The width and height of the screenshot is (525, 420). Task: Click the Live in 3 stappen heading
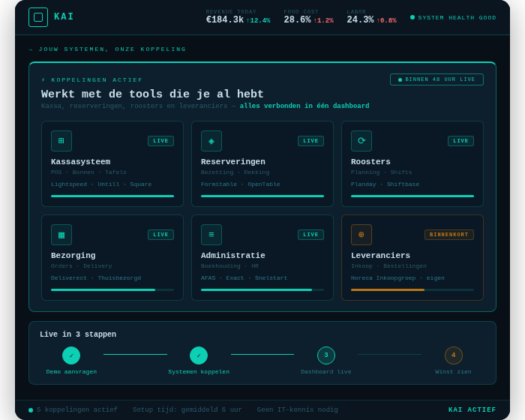tap(78, 334)
